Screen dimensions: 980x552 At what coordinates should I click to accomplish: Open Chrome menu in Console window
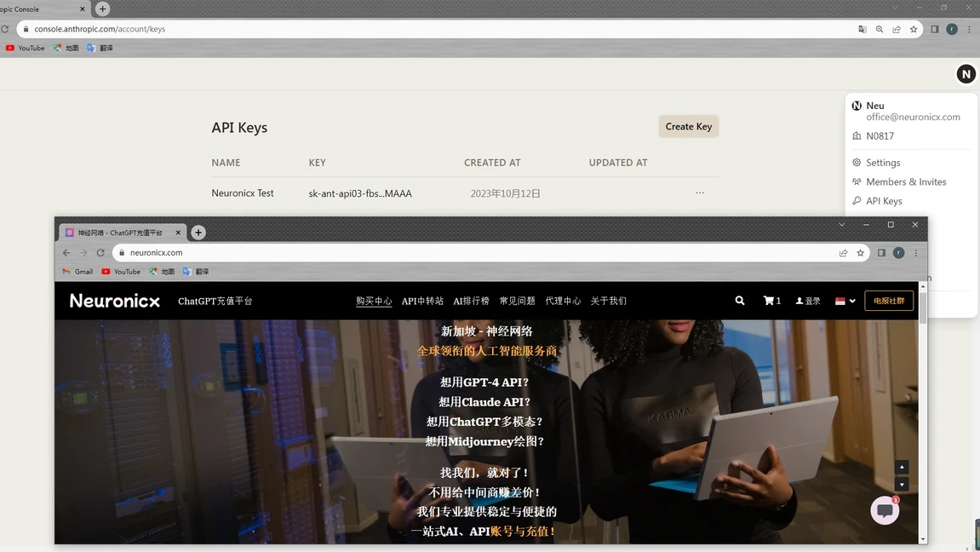point(970,29)
